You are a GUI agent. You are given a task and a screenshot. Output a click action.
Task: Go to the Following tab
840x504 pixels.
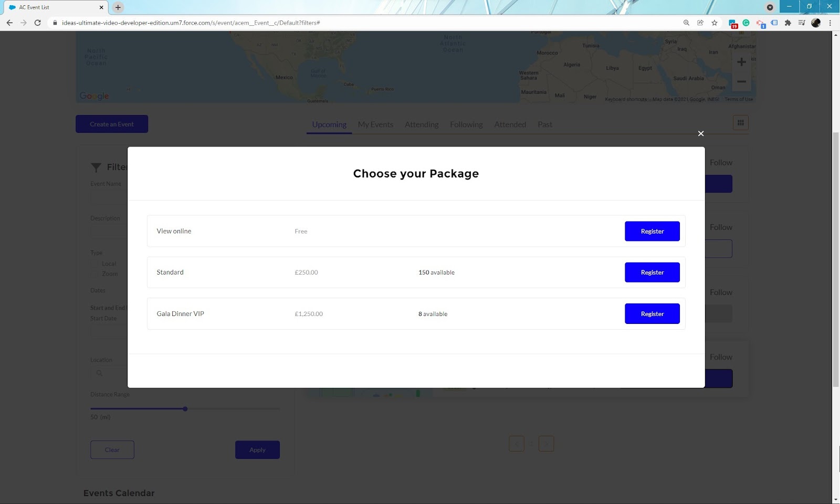tap(466, 124)
